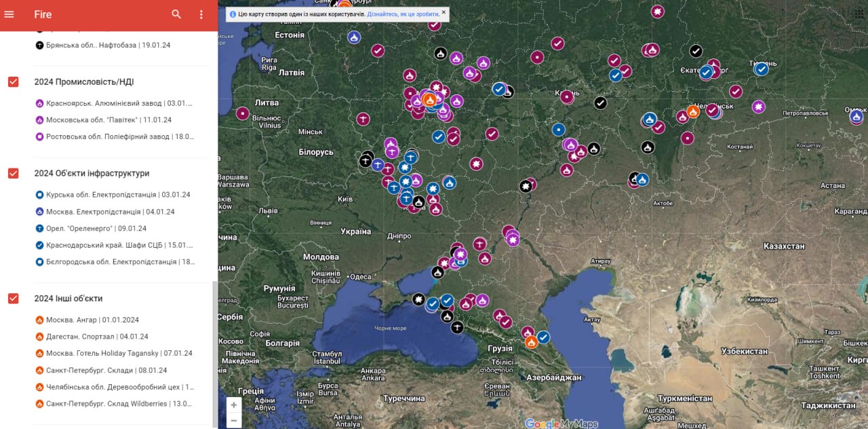Click the zoom in plus button
This screenshot has width=868, height=429.
pyautogui.click(x=234, y=405)
